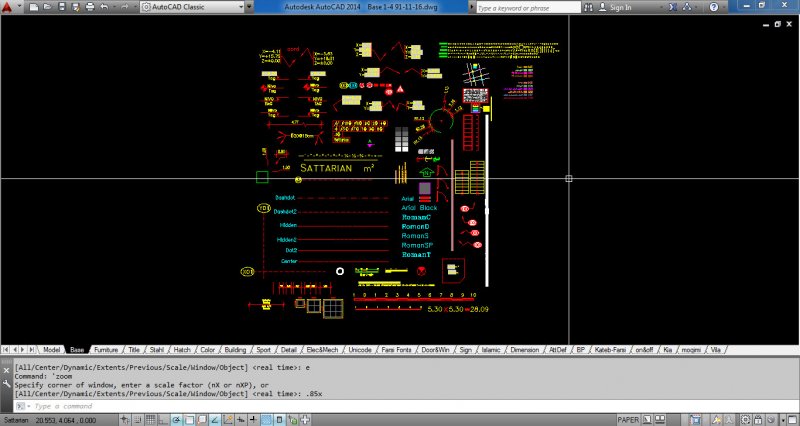Image resolution: width=800 pixels, height=426 pixels.
Task: Toggle Dynamic UCS in status bar
Action: click(228, 420)
